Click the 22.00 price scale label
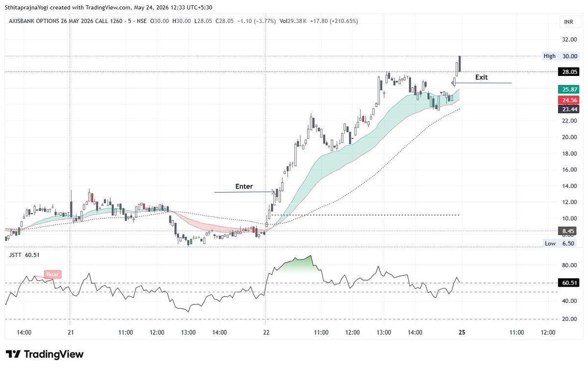The image size is (588, 369). click(569, 121)
